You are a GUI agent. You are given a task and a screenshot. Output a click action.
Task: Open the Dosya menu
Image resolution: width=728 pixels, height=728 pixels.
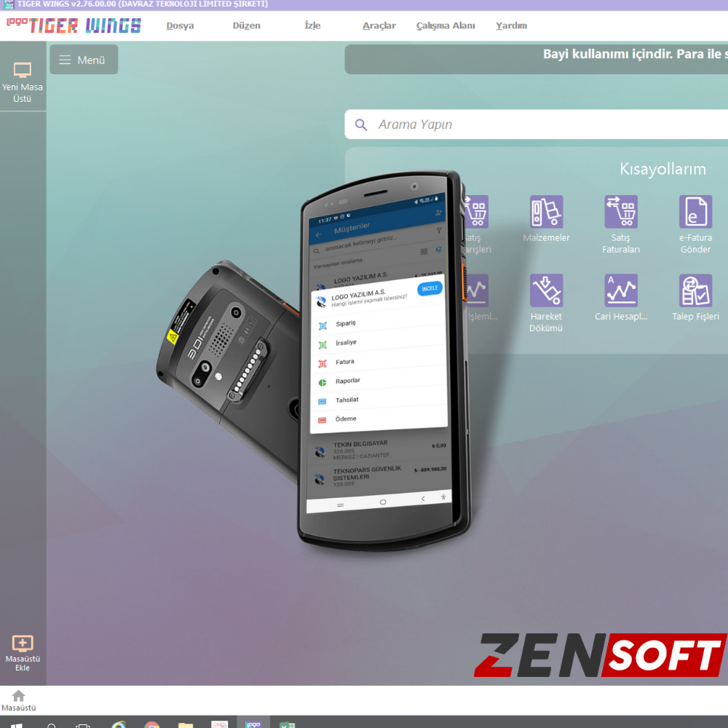click(180, 25)
